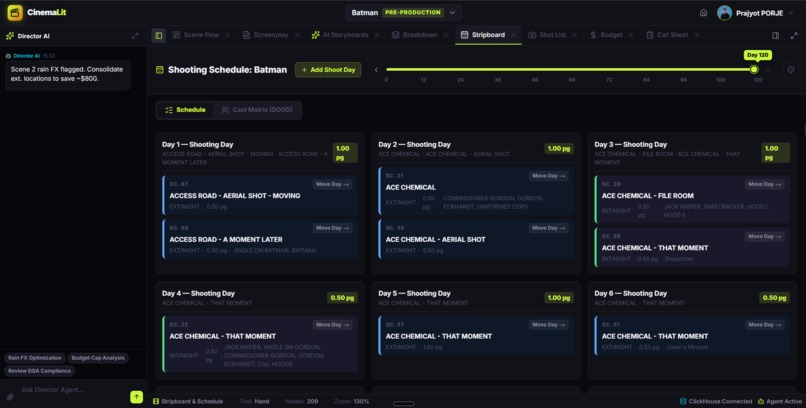
Task: Open the ACCESS ROAD - A MOMENT LATER card
Action: click(260, 239)
